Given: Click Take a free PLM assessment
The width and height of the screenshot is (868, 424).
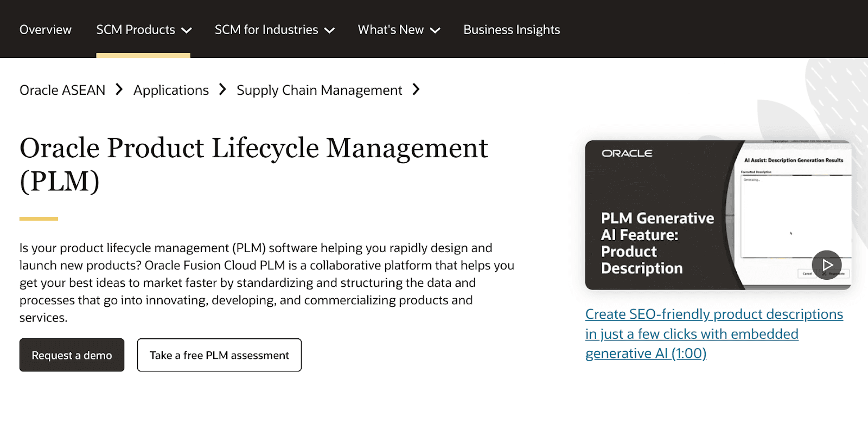Looking at the screenshot, I should coord(219,355).
